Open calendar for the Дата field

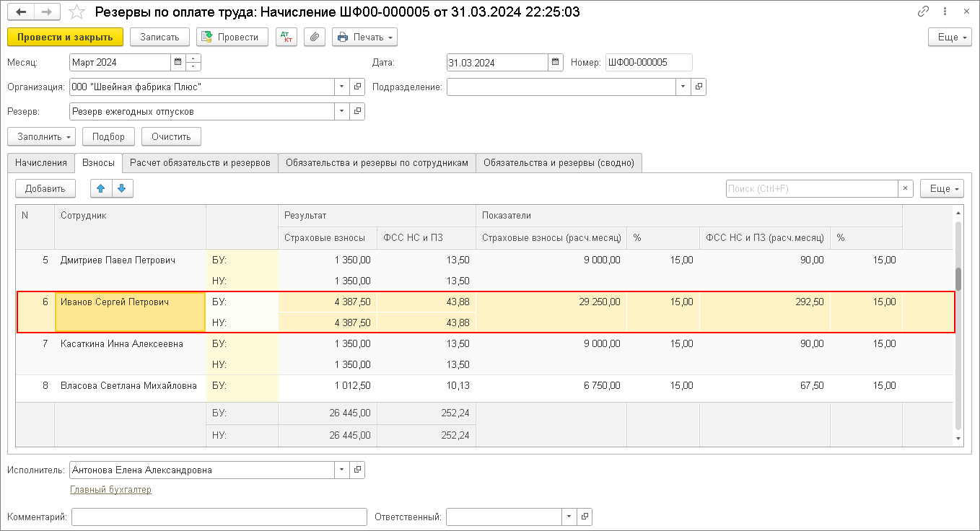(x=555, y=63)
